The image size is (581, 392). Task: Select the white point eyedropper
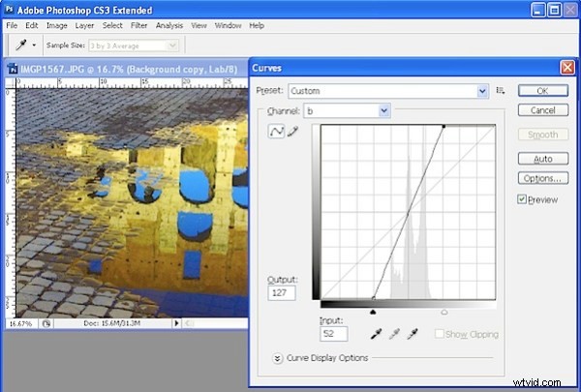[413, 334]
